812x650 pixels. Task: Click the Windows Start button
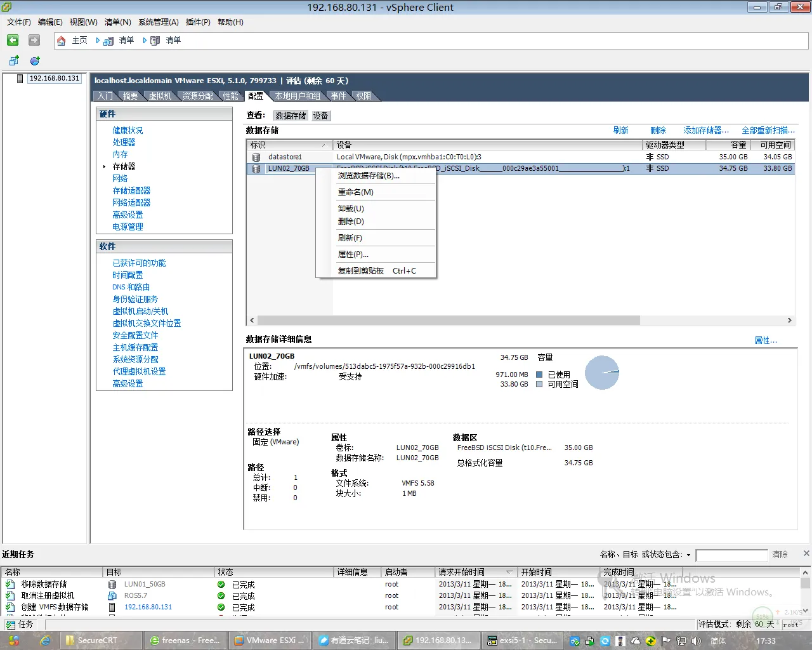[14, 640]
